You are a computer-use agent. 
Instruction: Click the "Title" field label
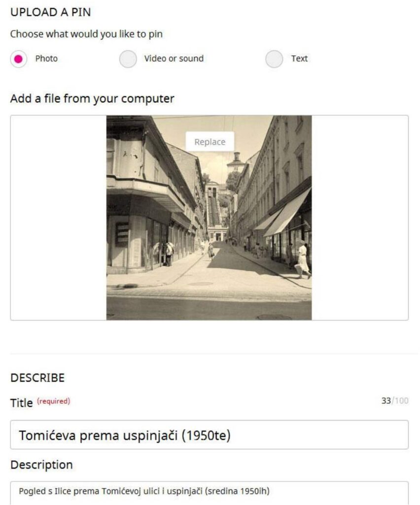tap(22, 403)
